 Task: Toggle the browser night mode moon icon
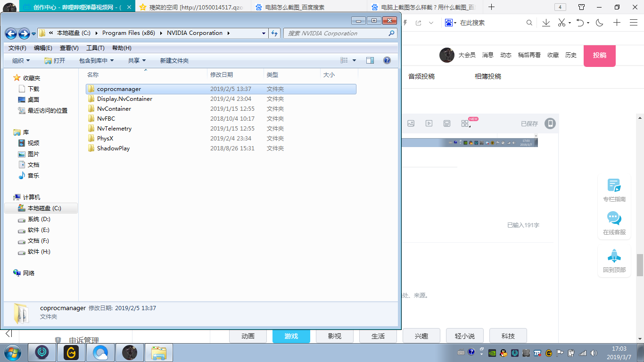600,23
